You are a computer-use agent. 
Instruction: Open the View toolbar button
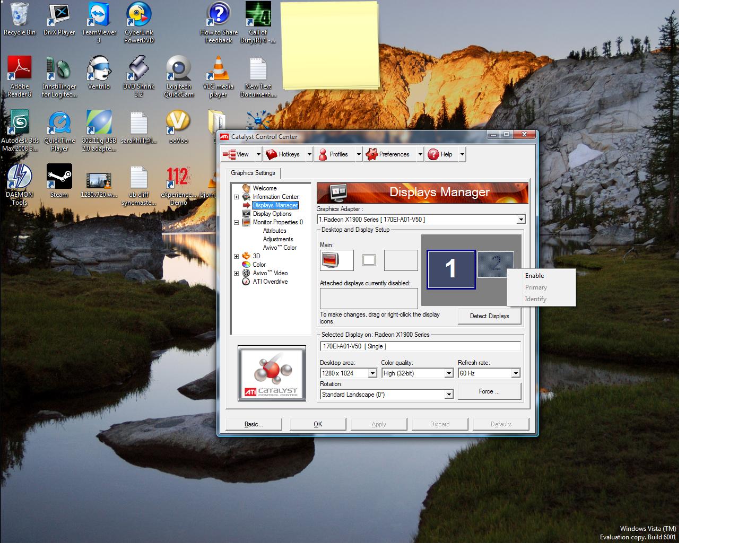(x=237, y=154)
